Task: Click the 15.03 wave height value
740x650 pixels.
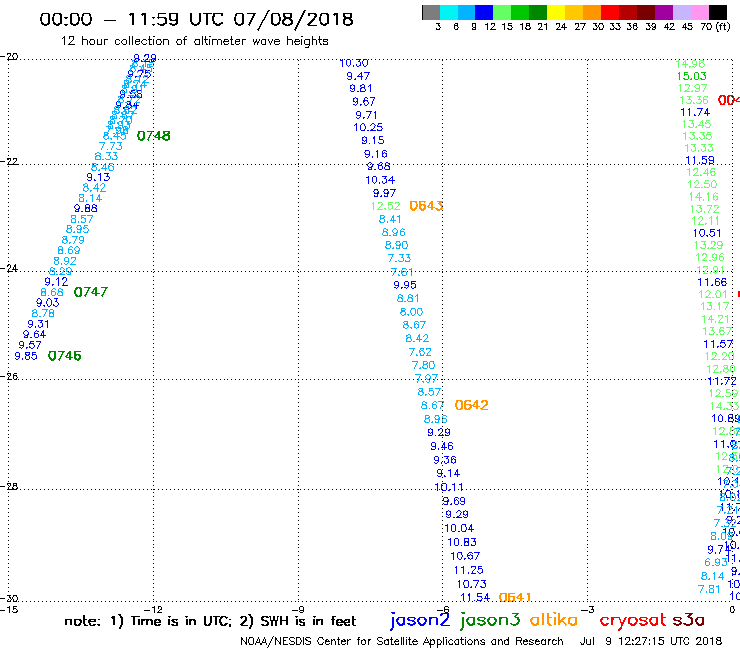Action: pos(692,76)
